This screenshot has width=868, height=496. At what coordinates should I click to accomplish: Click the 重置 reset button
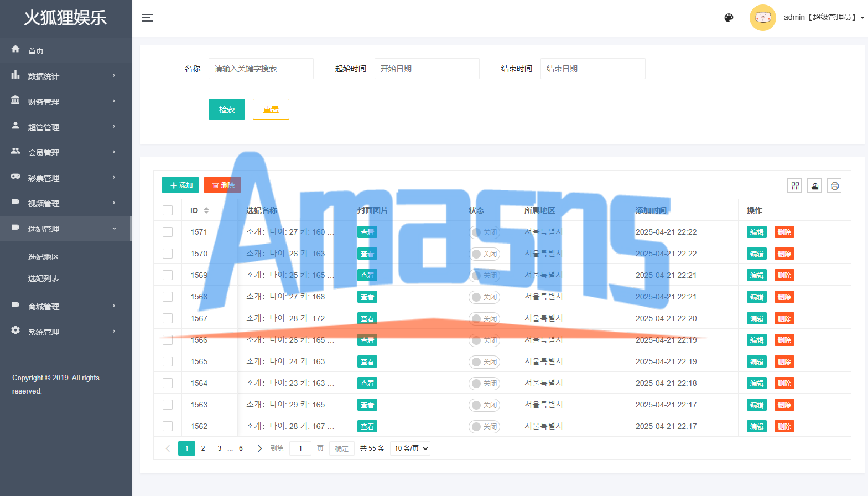click(x=271, y=109)
